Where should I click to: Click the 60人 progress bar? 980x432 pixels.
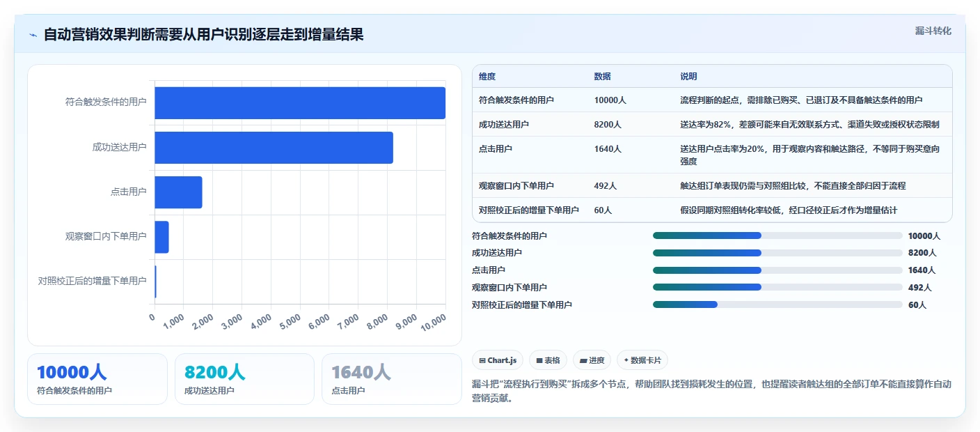[x=777, y=304]
